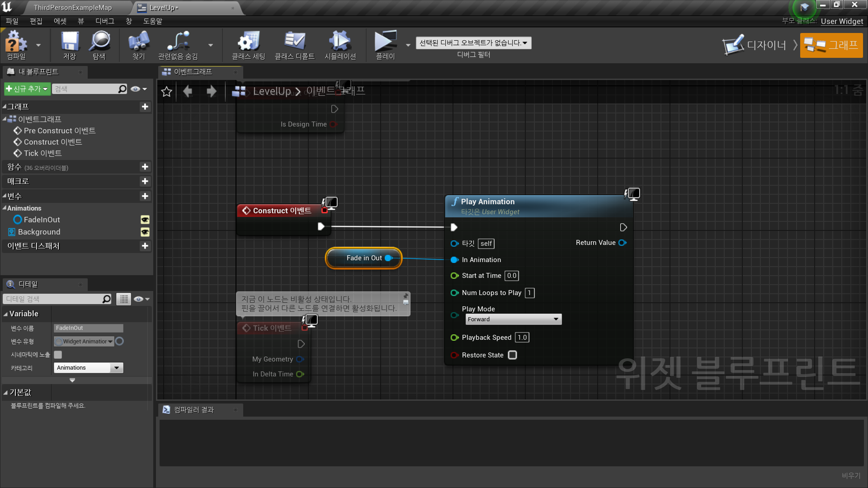The width and height of the screenshot is (868, 488).
Task: Click the Compile (컴파일) toolbar icon
Action: click(x=16, y=42)
